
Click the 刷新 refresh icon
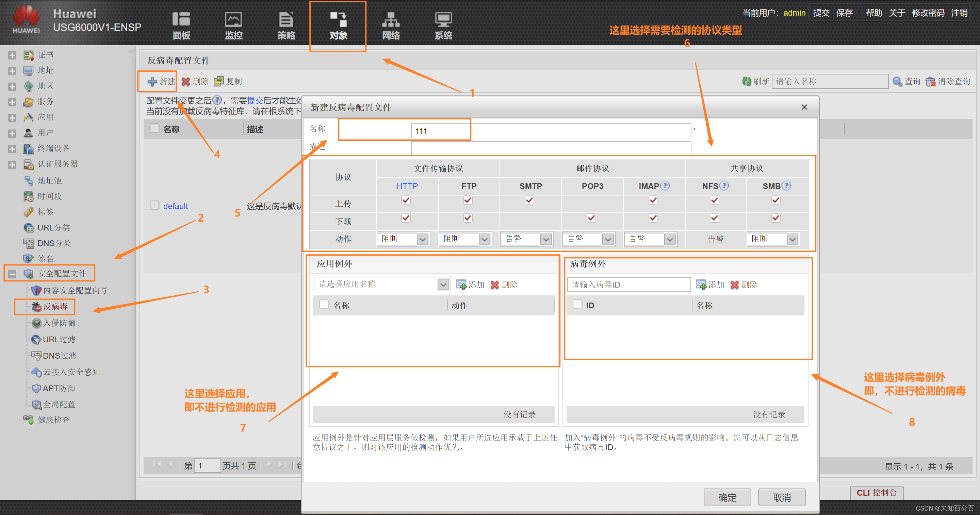pyautogui.click(x=747, y=81)
